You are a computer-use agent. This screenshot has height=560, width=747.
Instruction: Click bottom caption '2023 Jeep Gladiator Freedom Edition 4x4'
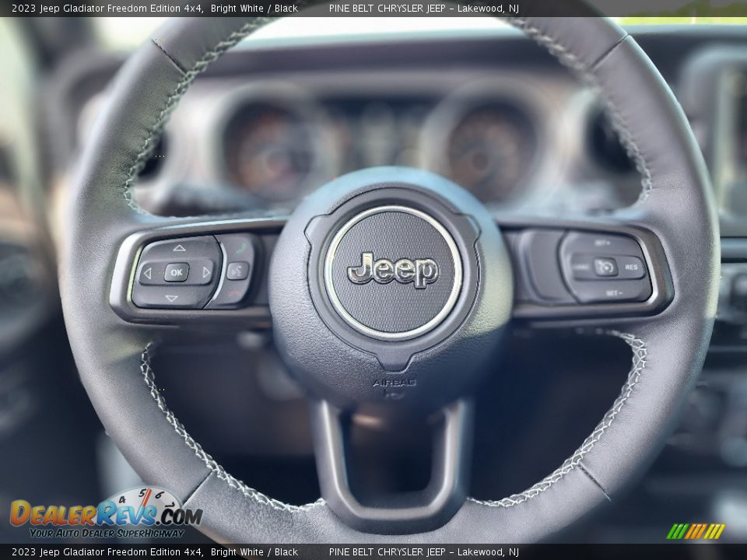(107, 552)
